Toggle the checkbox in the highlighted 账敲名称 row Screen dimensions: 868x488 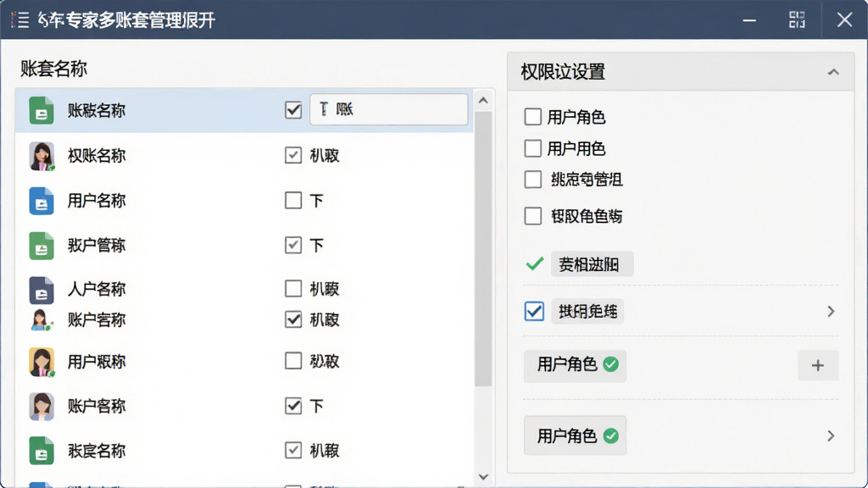293,110
